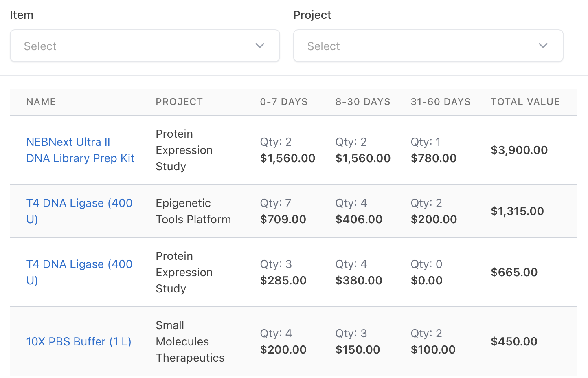Select the $450.00 total value cell
The width and height of the screenshot is (588, 378).
click(514, 341)
